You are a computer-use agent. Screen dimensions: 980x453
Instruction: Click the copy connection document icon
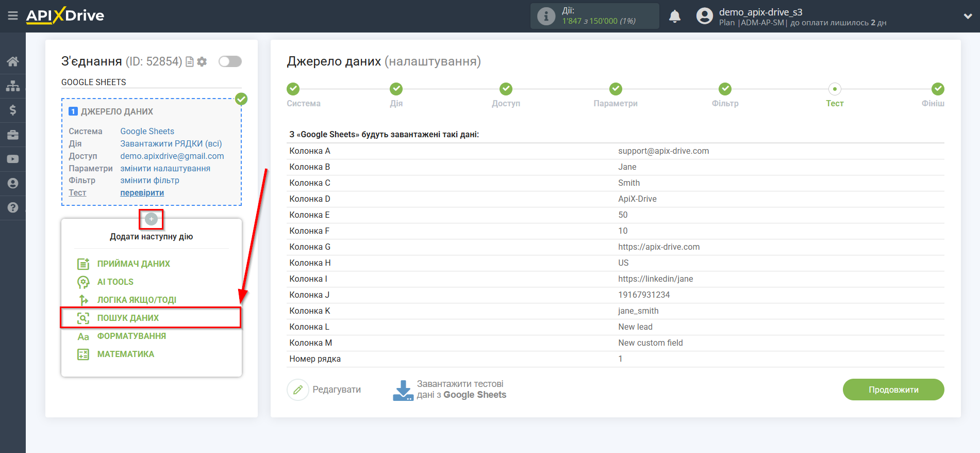[x=190, y=62]
